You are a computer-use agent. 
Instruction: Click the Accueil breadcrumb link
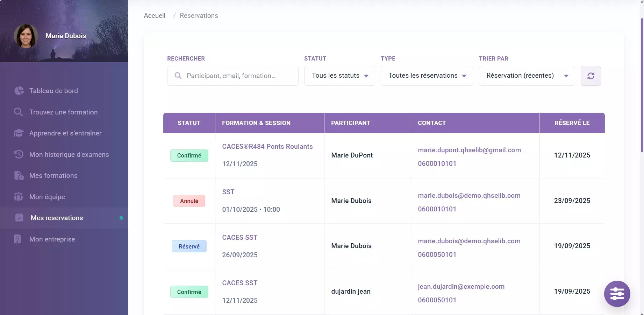coord(155,15)
